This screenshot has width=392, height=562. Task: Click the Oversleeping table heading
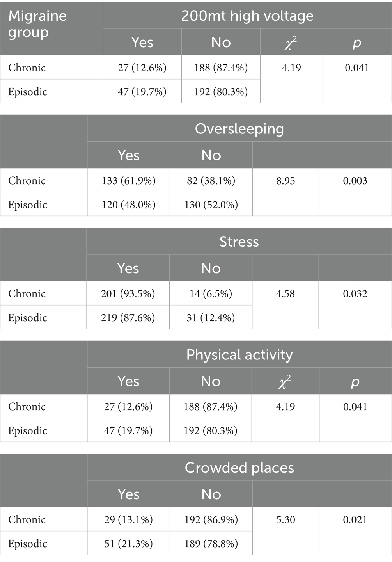pos(239,129)
